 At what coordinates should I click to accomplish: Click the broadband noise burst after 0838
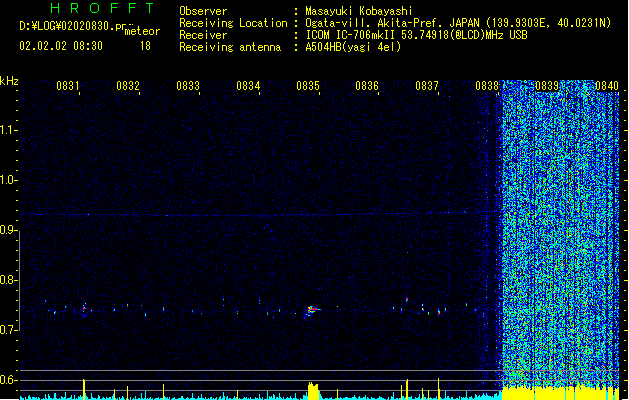pos(560,233)
